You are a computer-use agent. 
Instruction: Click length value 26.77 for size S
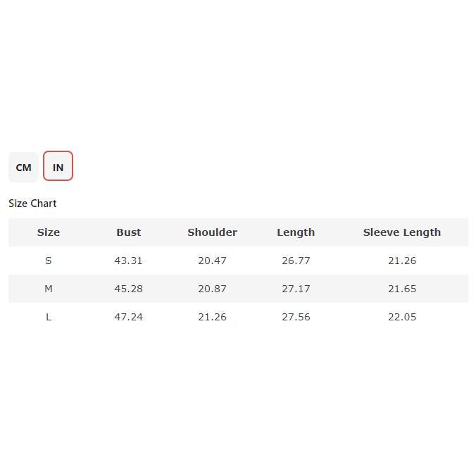[x=296, y=261]
